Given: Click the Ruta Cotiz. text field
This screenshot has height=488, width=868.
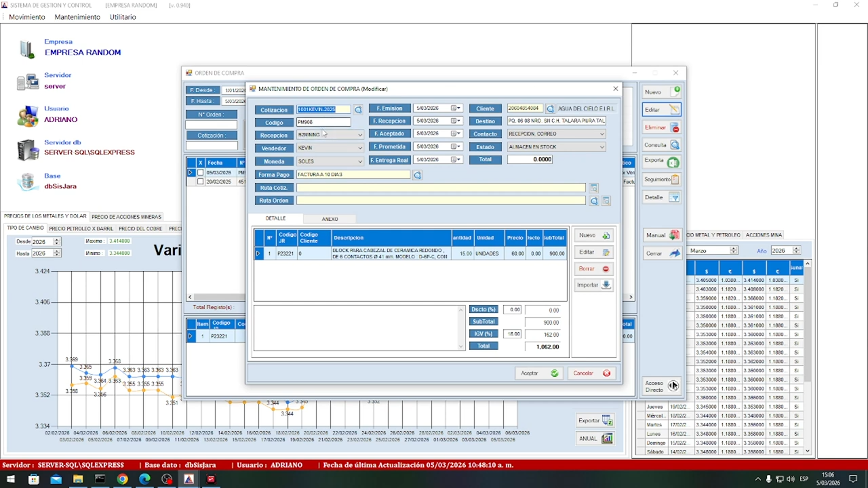Looking at the screenshot, I should [441, 188].
